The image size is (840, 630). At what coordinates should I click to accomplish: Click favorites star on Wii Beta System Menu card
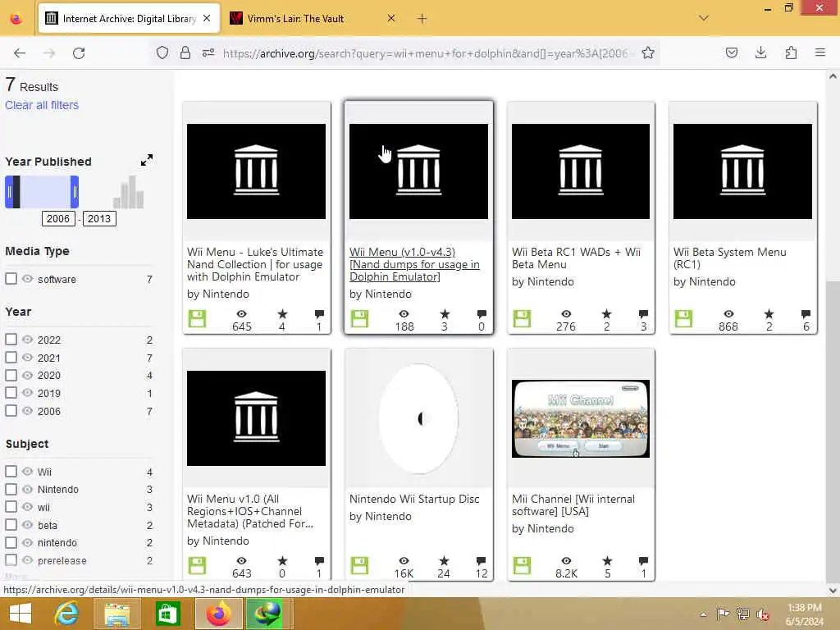769,314
